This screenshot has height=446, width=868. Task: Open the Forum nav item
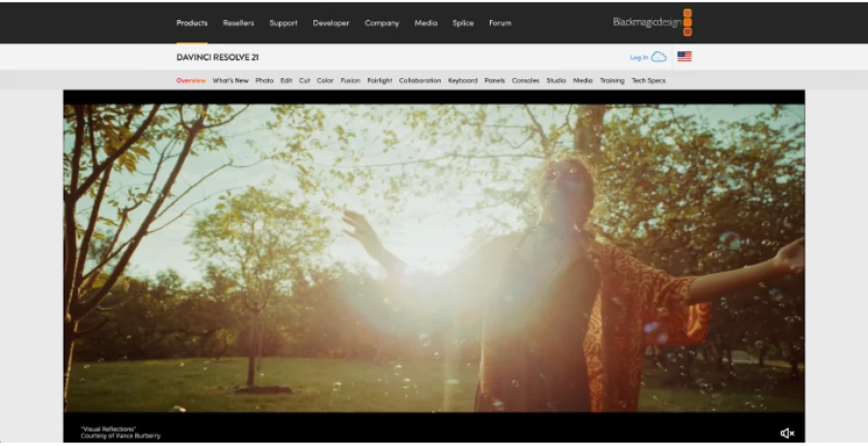coord(500,23)
